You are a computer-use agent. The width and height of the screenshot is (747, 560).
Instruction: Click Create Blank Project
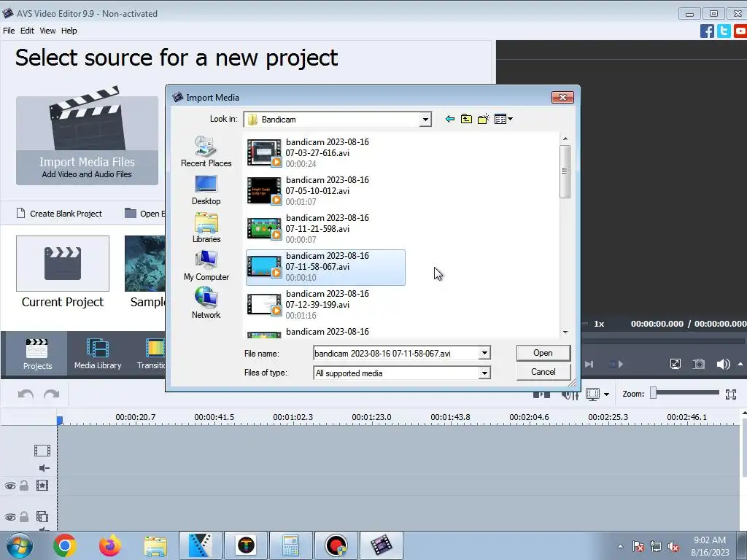[59, 214]
